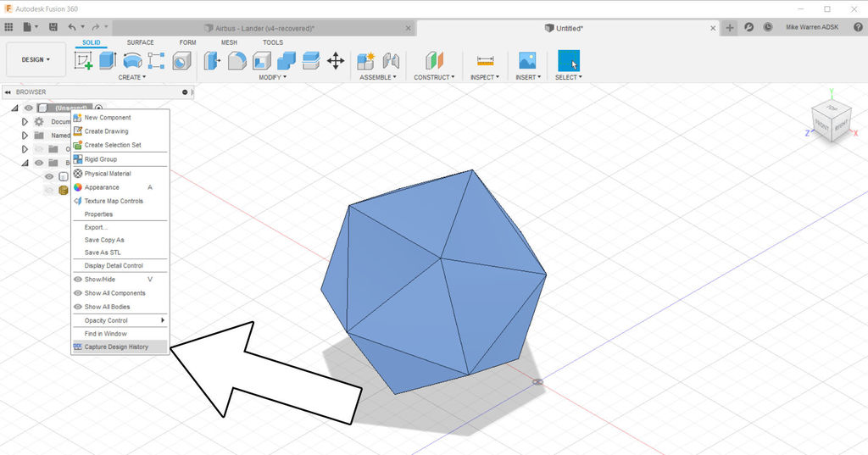Select the Shell tool
Screen dimensions: 868x455
pos(262,60)
